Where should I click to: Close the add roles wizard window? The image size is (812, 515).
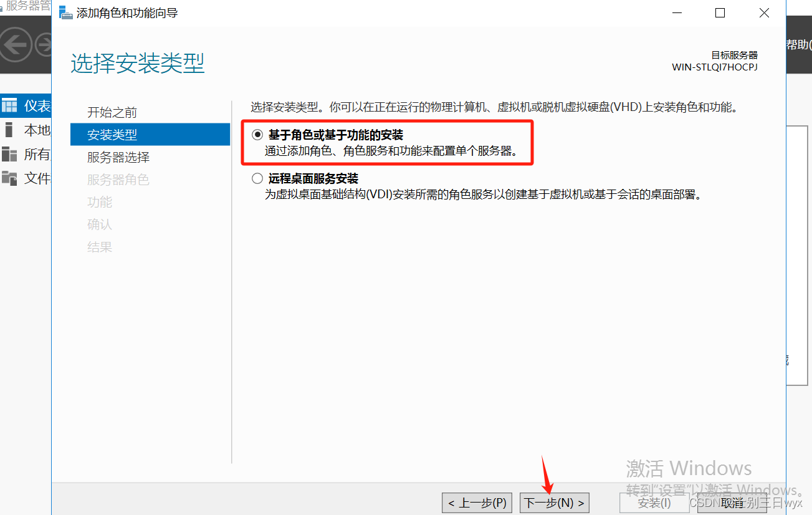pos(764,12)
